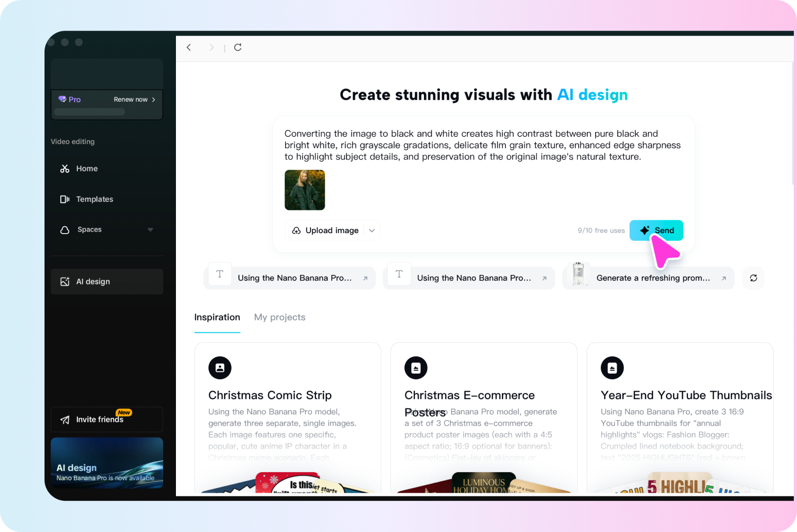The width and height of the screenshot is (797, 532).
Task: Send the prompt
Action: tap(657, 230)
